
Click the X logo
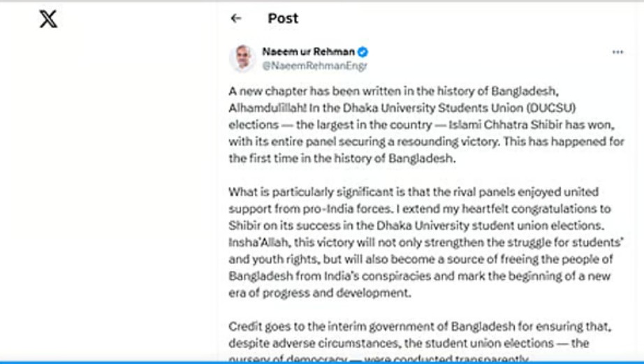click(x=48, y=19)
